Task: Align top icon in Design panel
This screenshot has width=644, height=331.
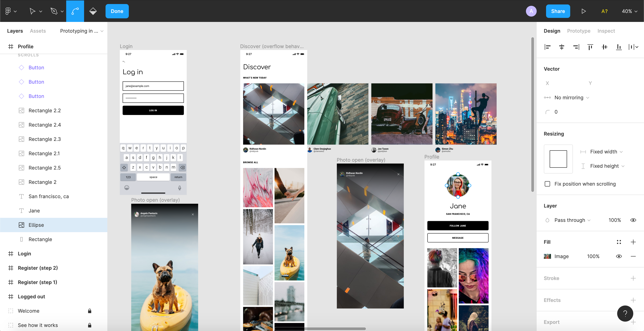Action: pos(590,47)
